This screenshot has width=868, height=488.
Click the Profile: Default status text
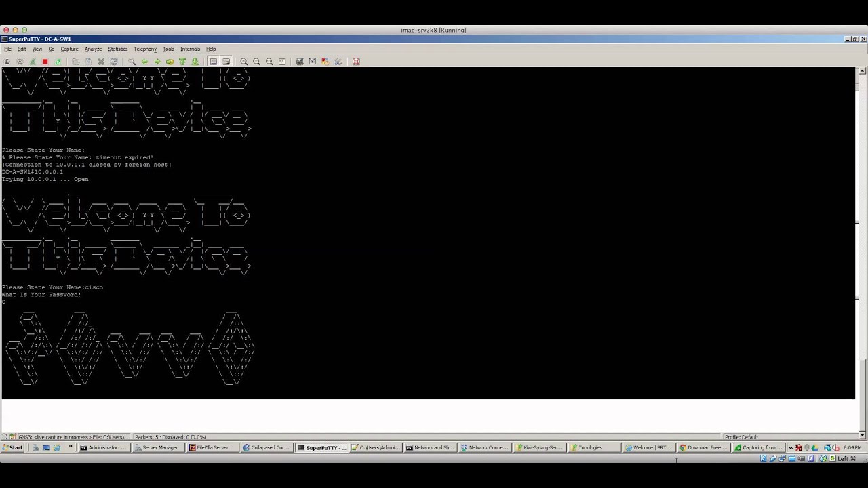pyautogui.click(x=741, y=437)
